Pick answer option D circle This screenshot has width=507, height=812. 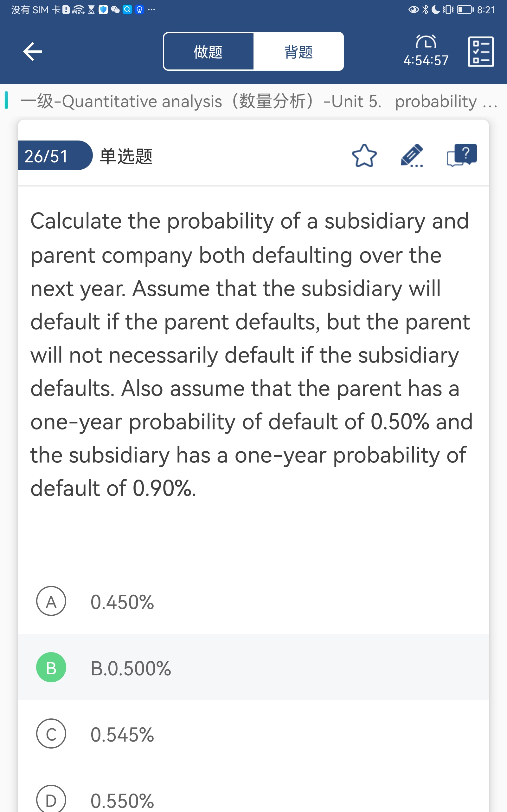51,800
